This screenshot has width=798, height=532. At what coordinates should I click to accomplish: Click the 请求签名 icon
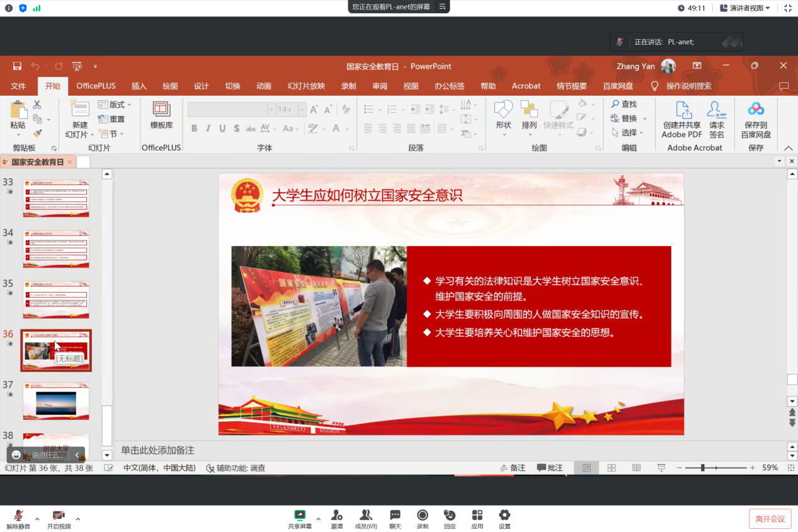717,120
